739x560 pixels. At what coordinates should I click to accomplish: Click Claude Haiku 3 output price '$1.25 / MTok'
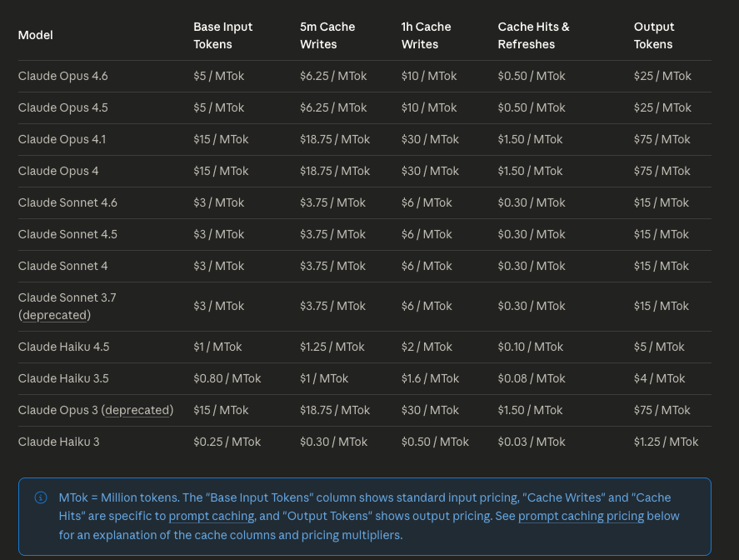click(x=666, y=442)
